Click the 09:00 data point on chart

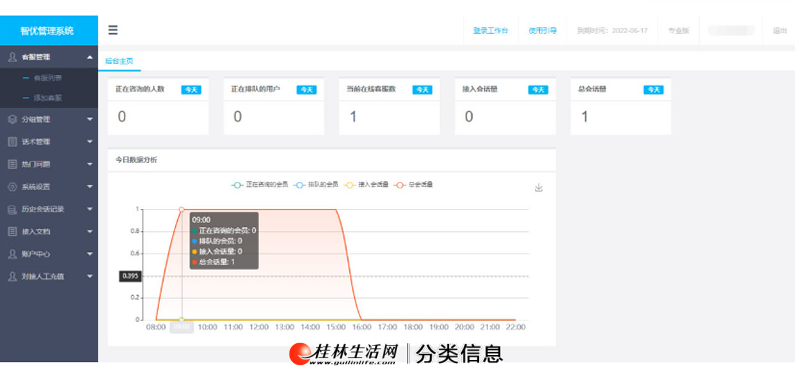point(182,209)
